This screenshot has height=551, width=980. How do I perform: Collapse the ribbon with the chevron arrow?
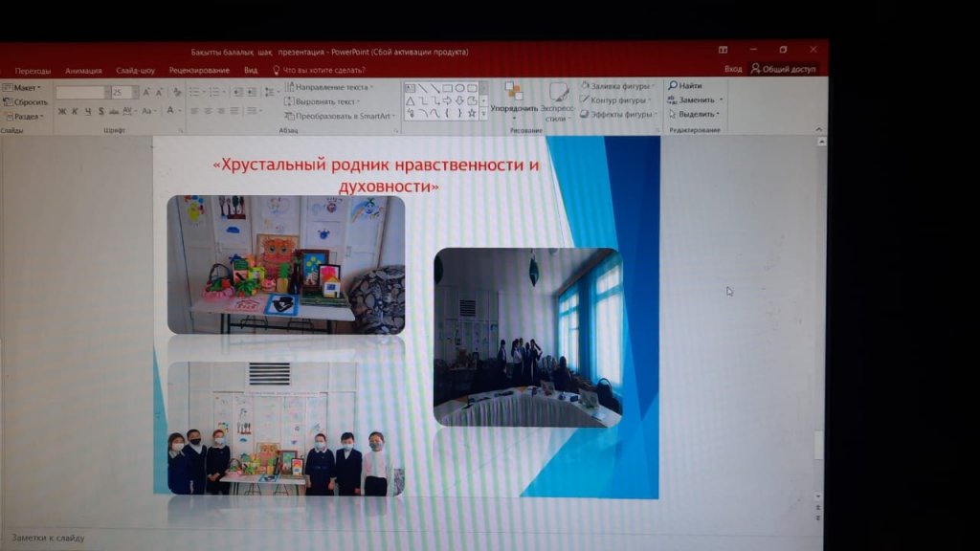(819, 129)
